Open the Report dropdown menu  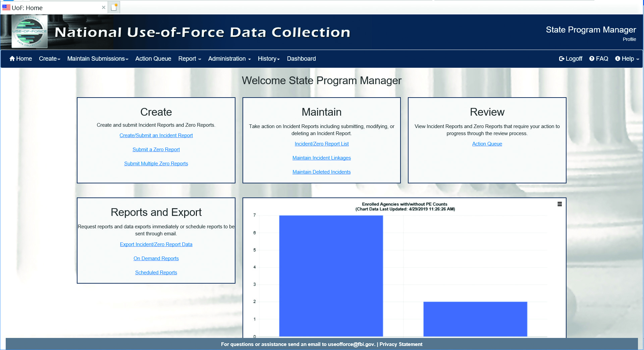190,59
